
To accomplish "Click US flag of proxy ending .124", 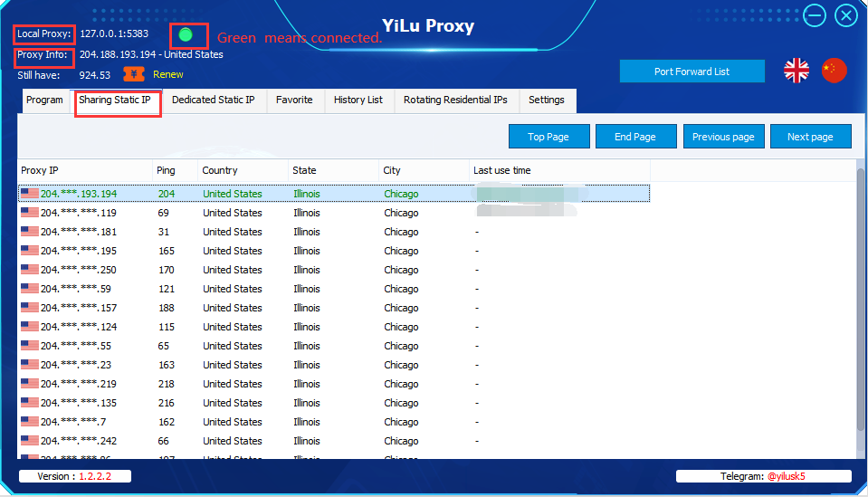I will coord(29,327).
